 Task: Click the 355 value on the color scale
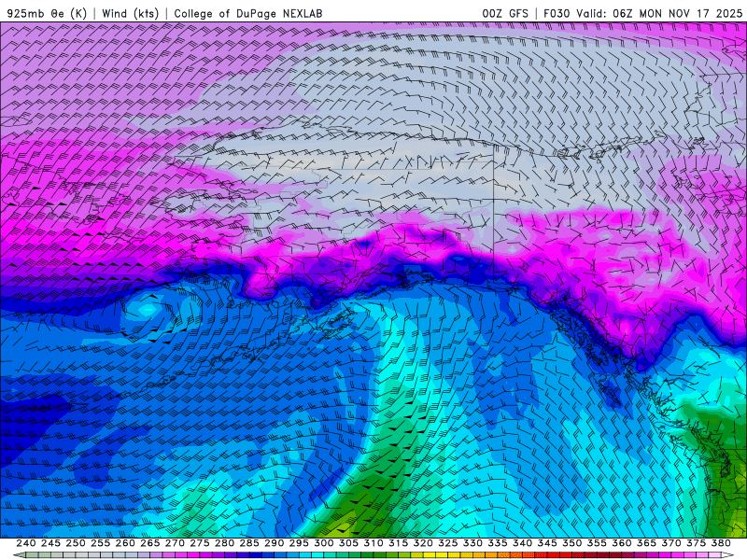coord(597,543)
